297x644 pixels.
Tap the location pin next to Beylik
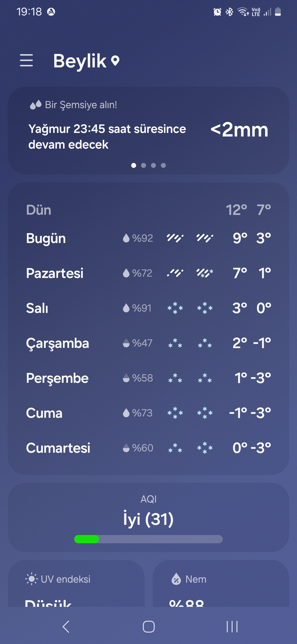click(x=115, y=61)
